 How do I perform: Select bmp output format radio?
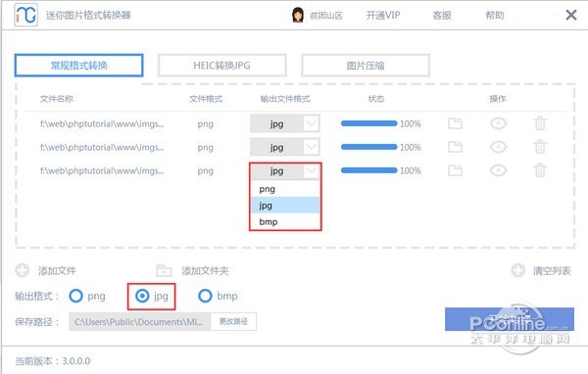(205, 296)
